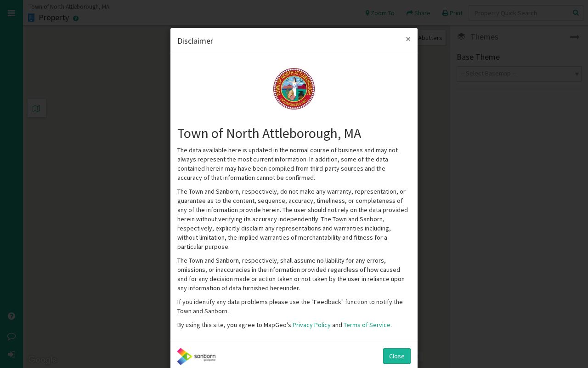
Task: Close the Disclaimer dialog with the Close button
Action: click(397, 356)
